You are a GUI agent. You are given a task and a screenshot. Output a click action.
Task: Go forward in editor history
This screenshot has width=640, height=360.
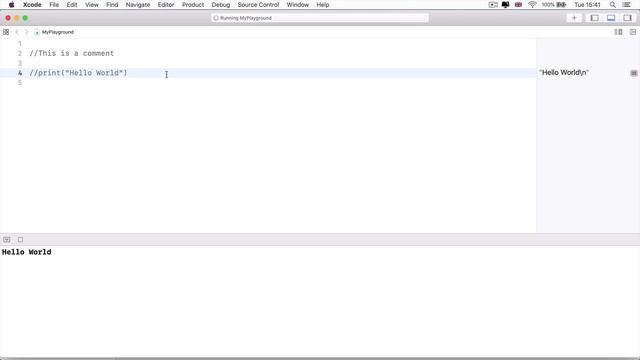pos(27,32)
